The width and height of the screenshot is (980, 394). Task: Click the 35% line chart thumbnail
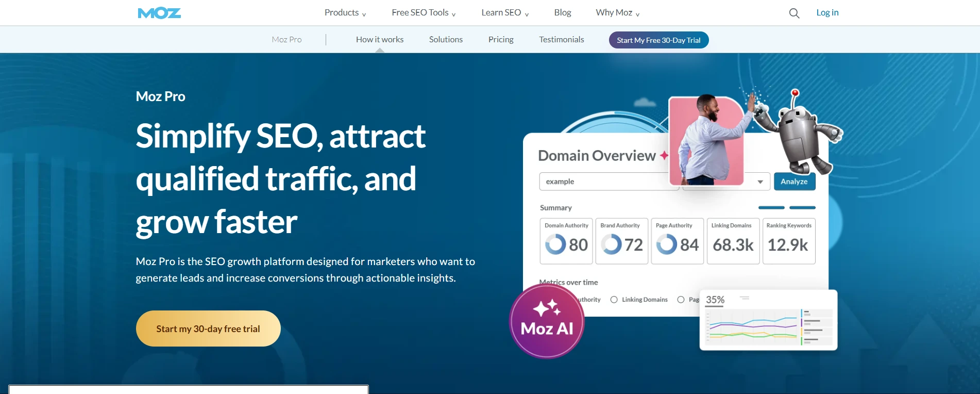(768, 320)
